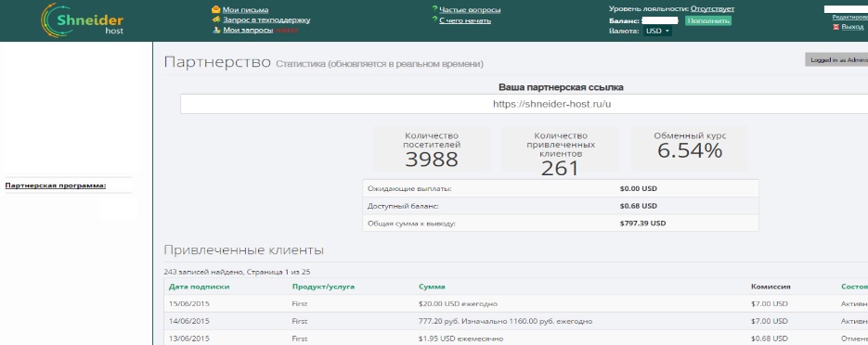Screen dimensions: 868x345
Task: Select the Партнерская программа sidebar item
Action: point(56,185)
